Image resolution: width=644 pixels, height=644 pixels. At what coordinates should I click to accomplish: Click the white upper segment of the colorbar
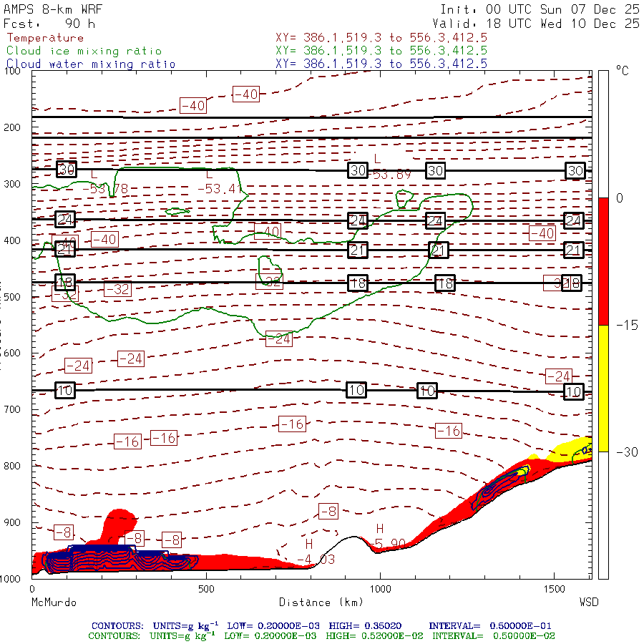tap(603, 135)
